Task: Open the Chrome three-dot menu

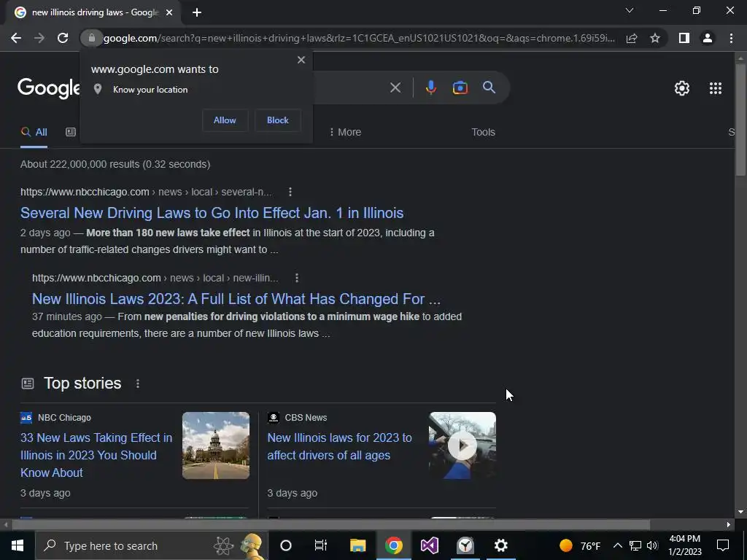Action: point(731,38)
